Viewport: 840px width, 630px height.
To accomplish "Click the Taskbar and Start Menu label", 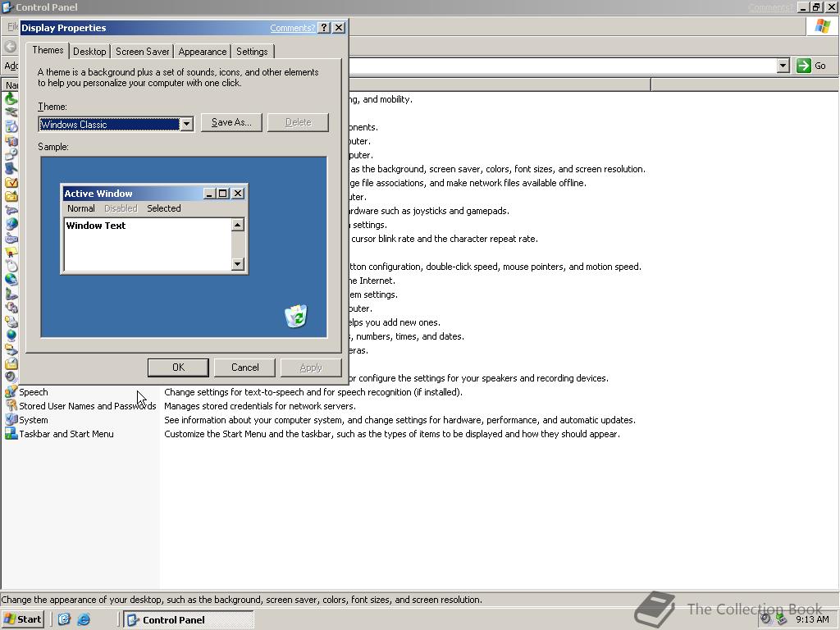I will point(66,434).
